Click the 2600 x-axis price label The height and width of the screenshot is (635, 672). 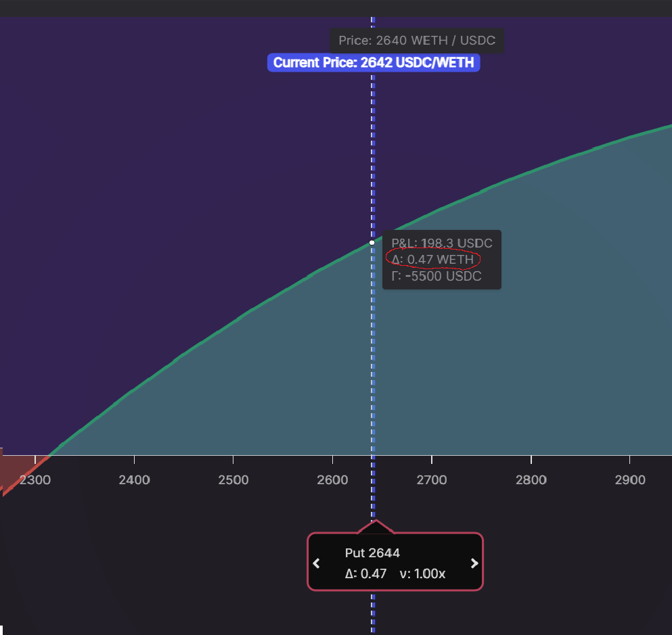(x=332, y=479)
